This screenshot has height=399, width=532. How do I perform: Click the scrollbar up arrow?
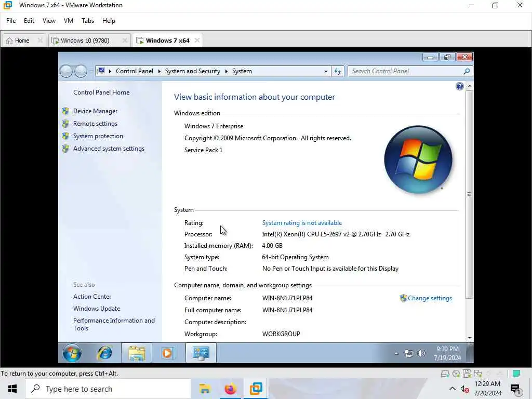coord(470,86)
